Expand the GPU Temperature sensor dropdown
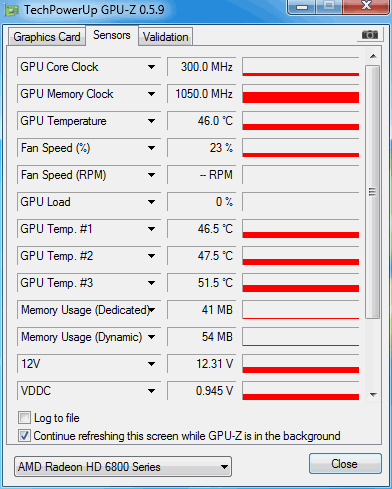Screen dimensions: 392x489 [x=151, y=121]
